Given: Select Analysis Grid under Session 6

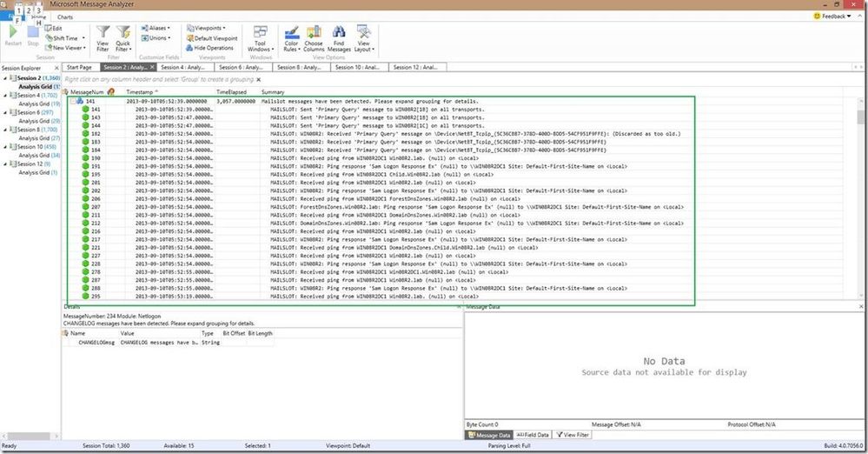Looking at the screenshot, I should click(x=39, y=121).
